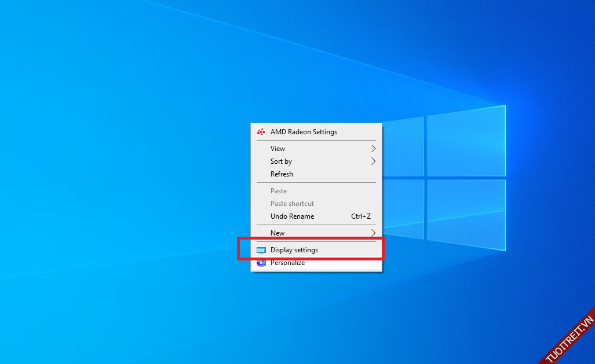
Task: Select the View menu entry
Action: point(278,149)
